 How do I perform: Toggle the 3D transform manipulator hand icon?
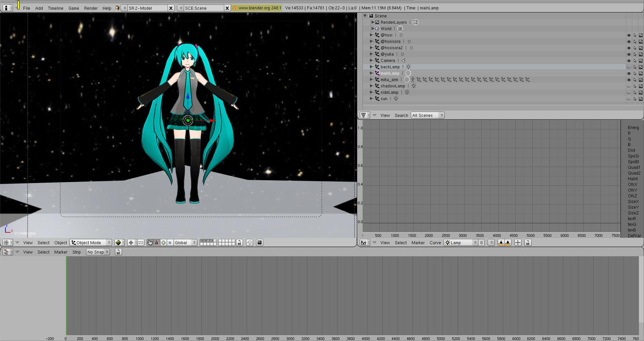150,243
